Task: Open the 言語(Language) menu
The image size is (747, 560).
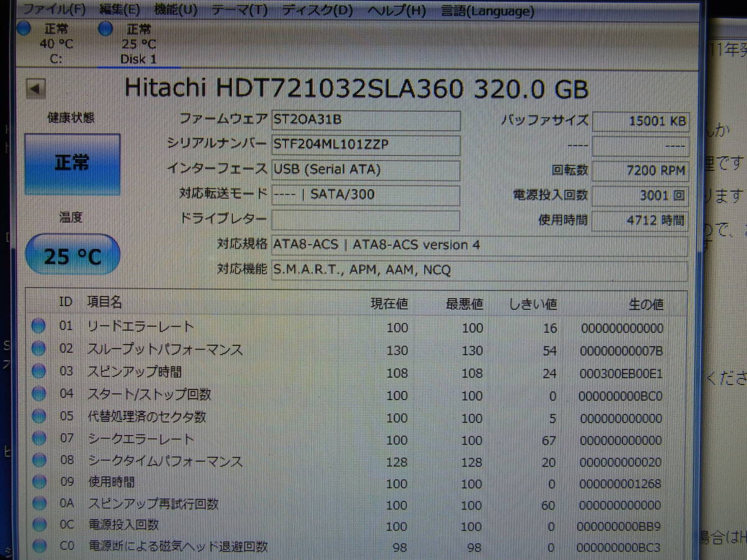Action: point(487,10)
